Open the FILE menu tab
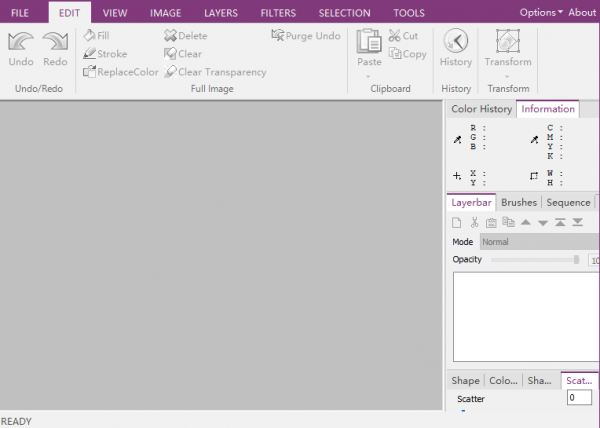Viewport: 600px width, 428px height. pyautogui.click(x=20, y=13)
